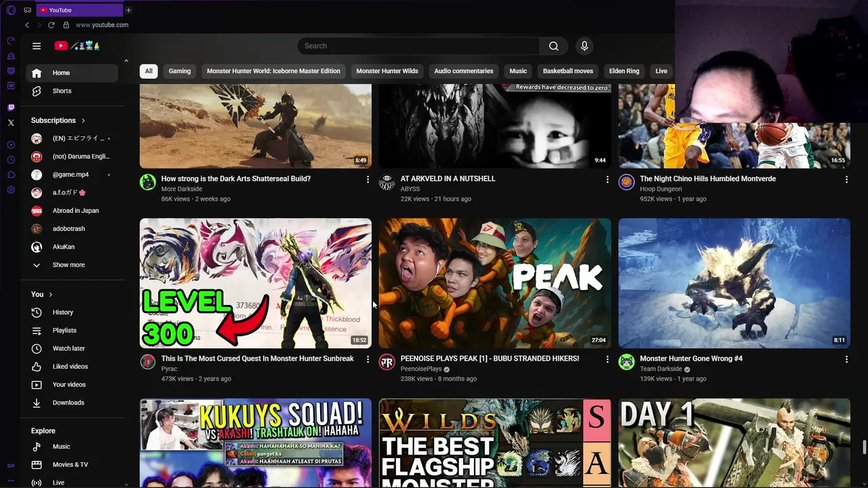Open the Extensions cube in the sidebar

coord(11,175)
